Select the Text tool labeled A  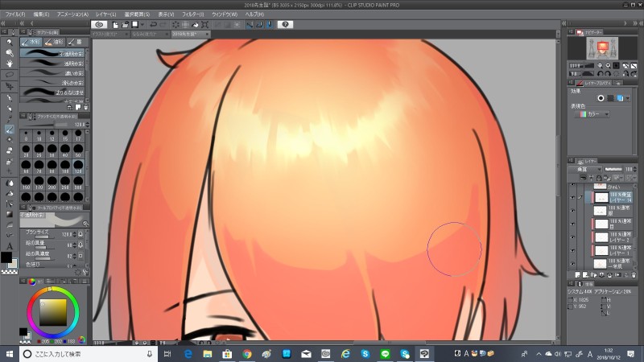[x=9, y=246]
